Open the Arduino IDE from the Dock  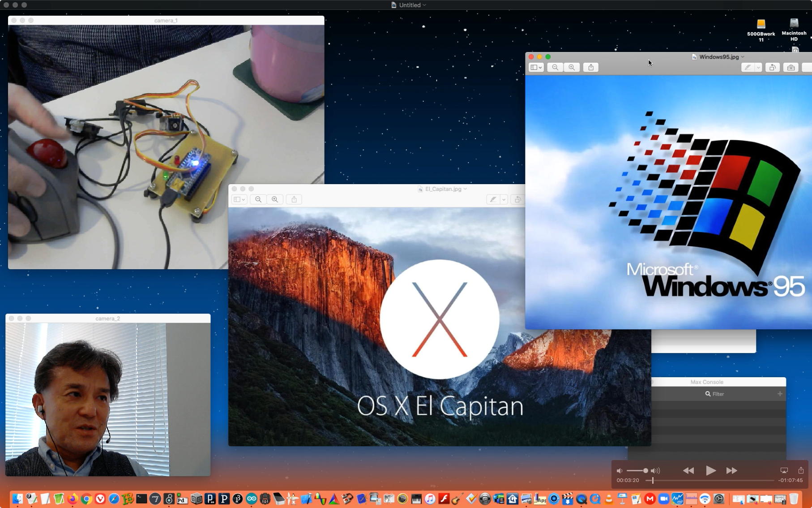pyautogui.click(x=252, y=499)
